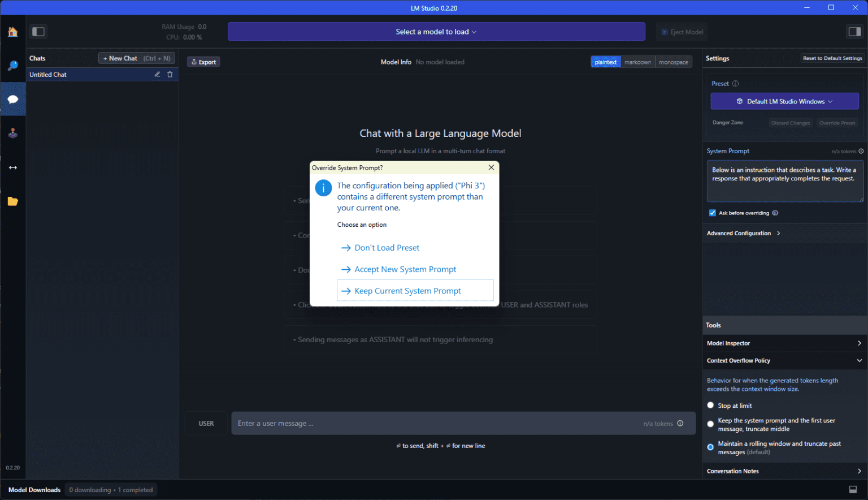This screenshot has width=868, height=500.
Task: Open the Home page from the sidebar
Action: tap(12, 32)
